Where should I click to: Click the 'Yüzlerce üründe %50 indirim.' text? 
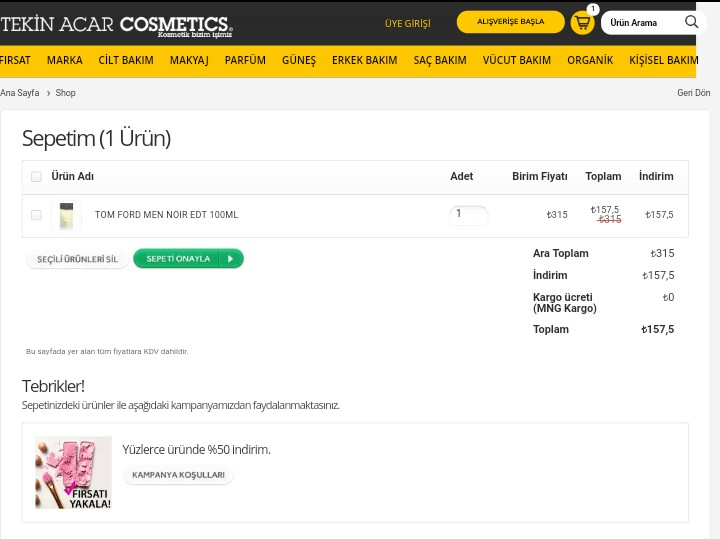click(196, 449)
